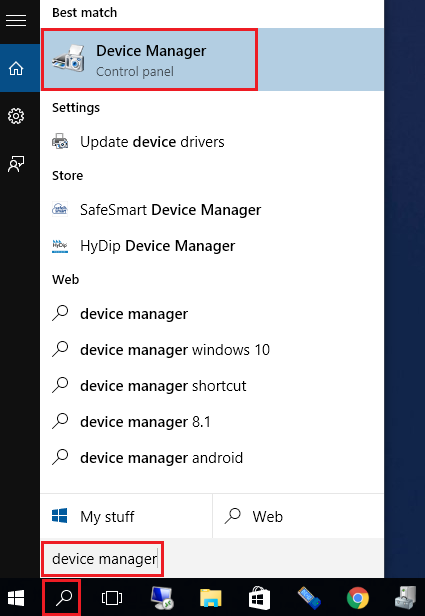Search web for device manager

pos(212,314)
